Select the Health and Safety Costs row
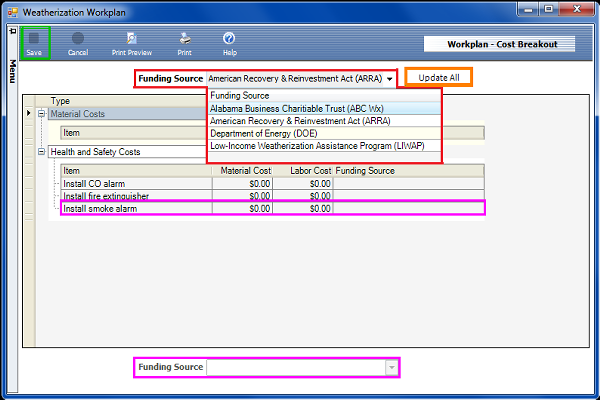This screenshot has width=600, height=400. click(127, 152)
